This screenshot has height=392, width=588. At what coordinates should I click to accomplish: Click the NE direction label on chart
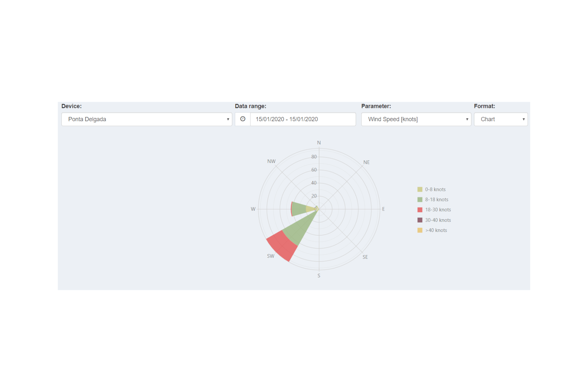point(367,162)
